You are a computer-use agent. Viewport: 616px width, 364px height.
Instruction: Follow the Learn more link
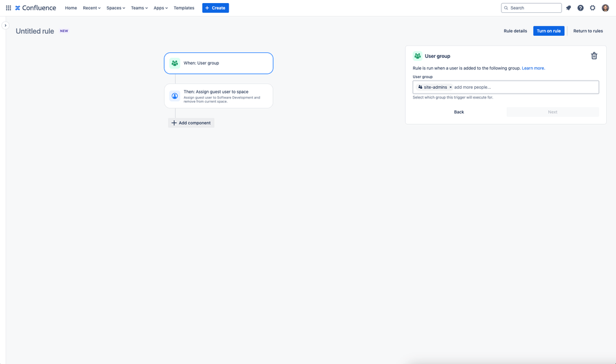[x=533, y=68]
